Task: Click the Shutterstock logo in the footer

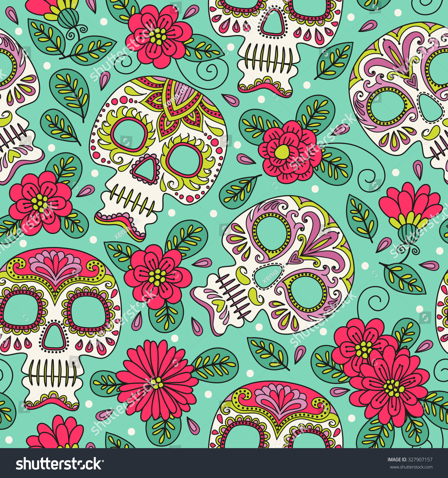Action: coord(59,464)
